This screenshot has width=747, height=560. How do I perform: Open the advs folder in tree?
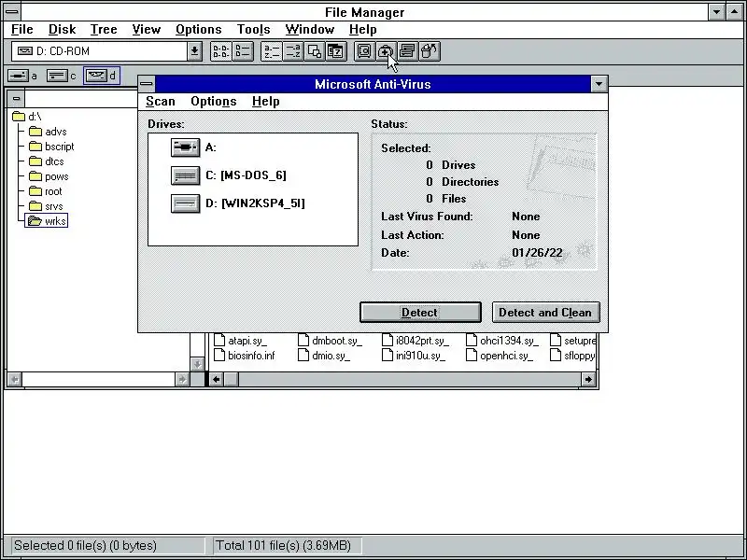point(48,132)
